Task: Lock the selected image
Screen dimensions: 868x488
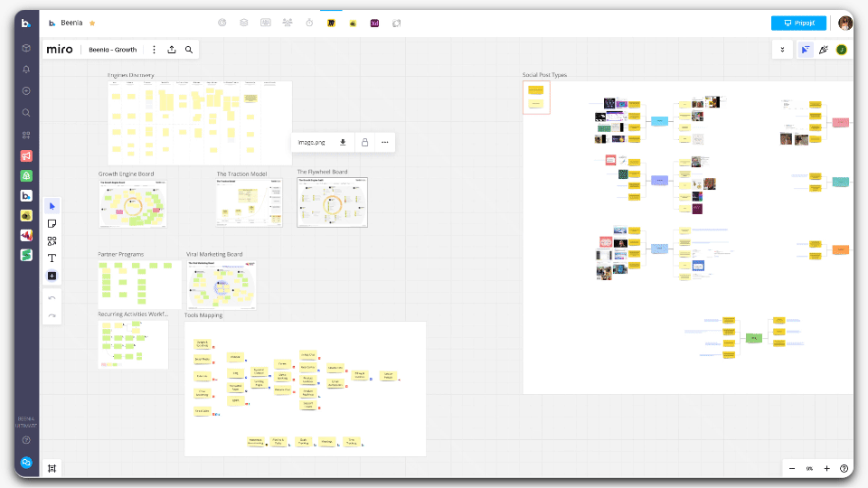Action: [364, 142]
